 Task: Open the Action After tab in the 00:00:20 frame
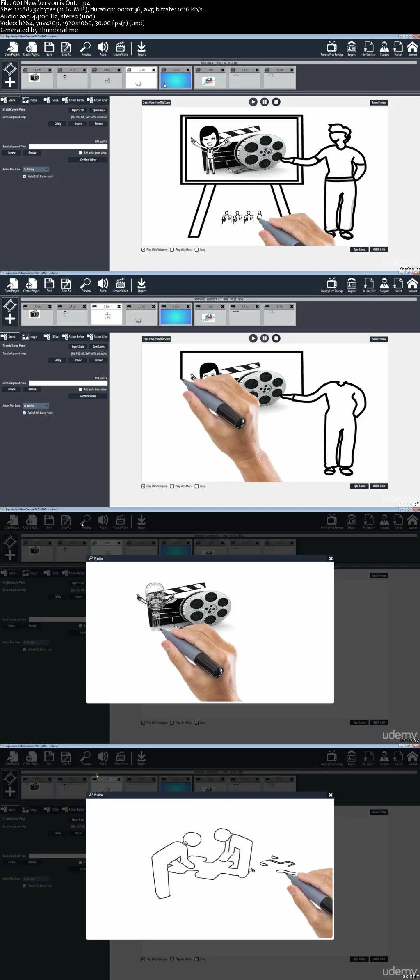[97, 100]
